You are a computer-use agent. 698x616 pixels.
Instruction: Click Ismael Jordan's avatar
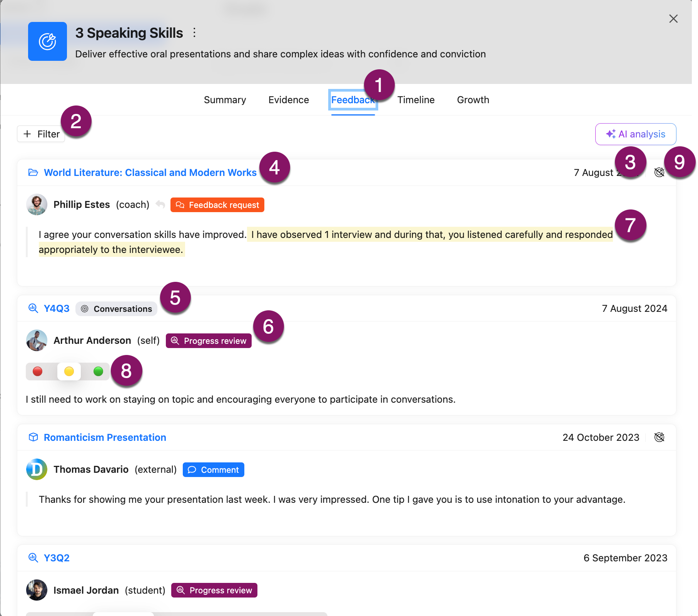pos(37,590)
